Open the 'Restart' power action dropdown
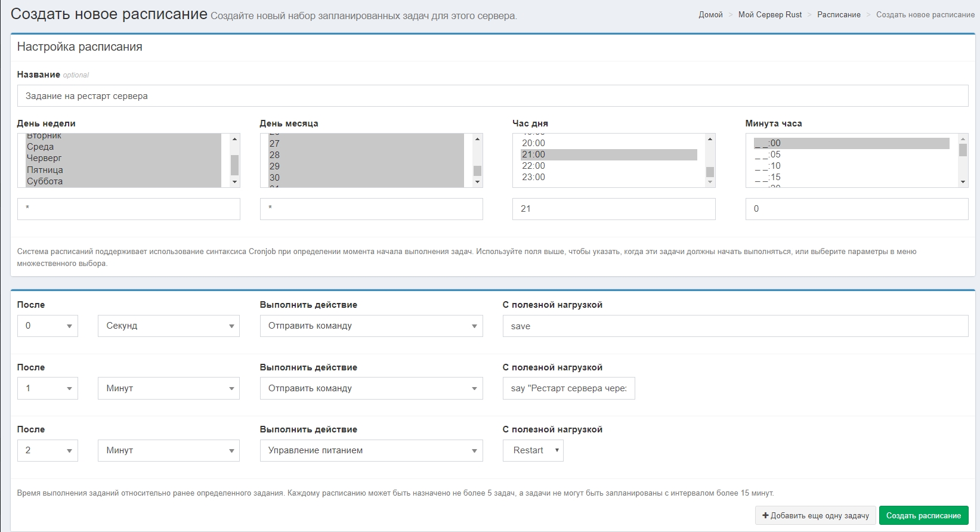This screenshot has height=532, width=980. (533, 451)
